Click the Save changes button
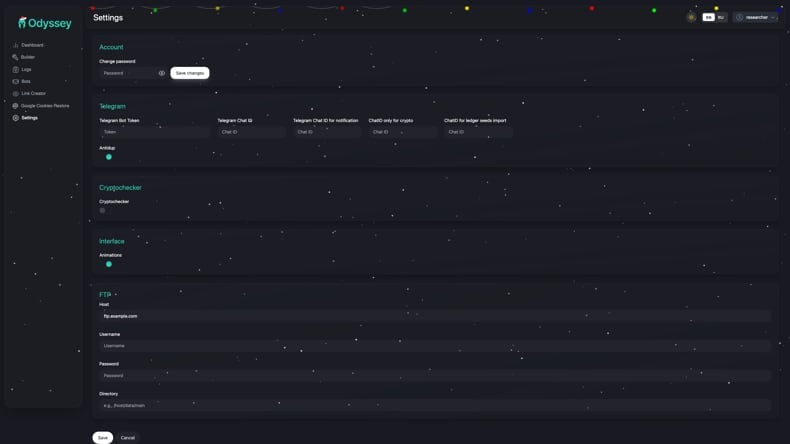Image resolution: width=790 pixels, height=444 pixels. [190, 73]
